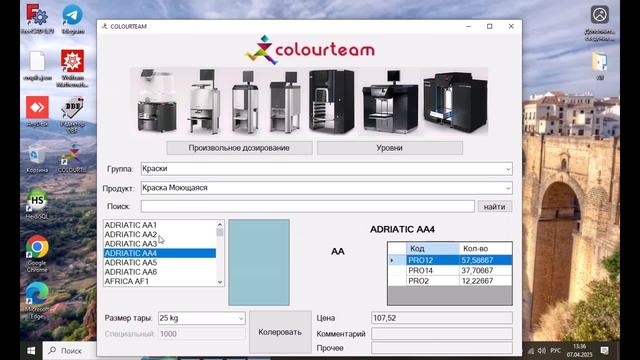Open the folder icon below the dark desktop icon
The image size is (640, 360).
600,65
